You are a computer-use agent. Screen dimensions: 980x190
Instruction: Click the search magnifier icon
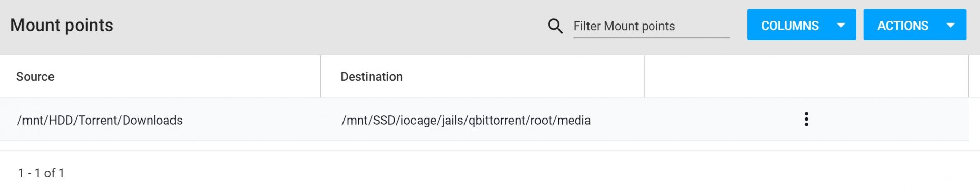(555, 26)
